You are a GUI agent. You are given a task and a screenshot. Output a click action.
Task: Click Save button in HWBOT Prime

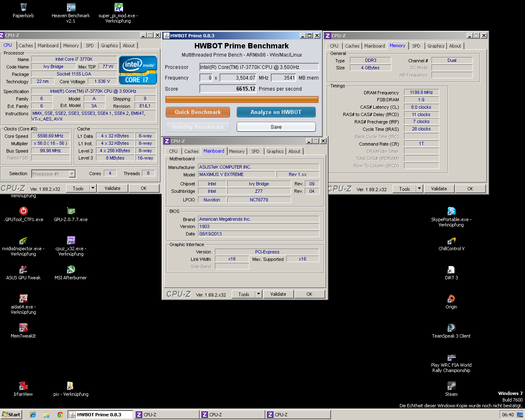point(276,127)
